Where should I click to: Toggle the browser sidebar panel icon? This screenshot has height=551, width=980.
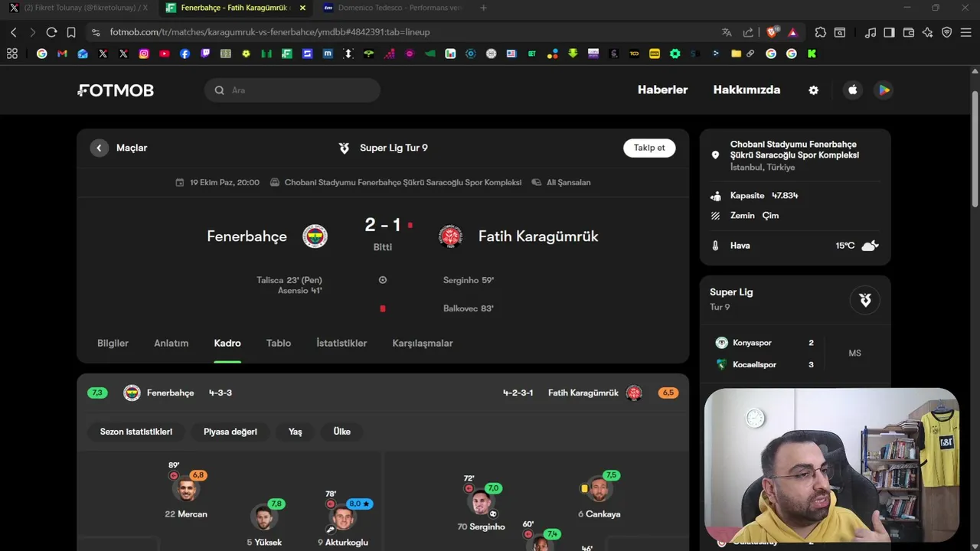tap(889, 32)
